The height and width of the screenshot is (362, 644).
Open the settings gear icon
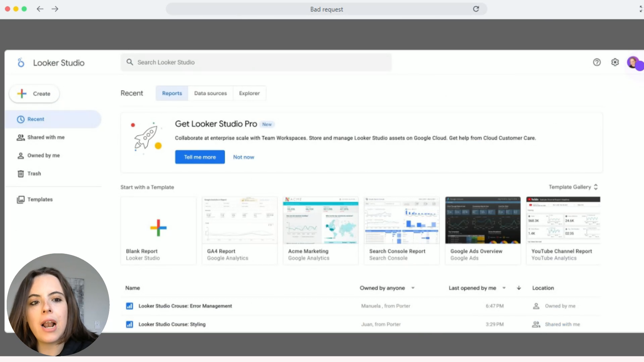click(615, 62)
